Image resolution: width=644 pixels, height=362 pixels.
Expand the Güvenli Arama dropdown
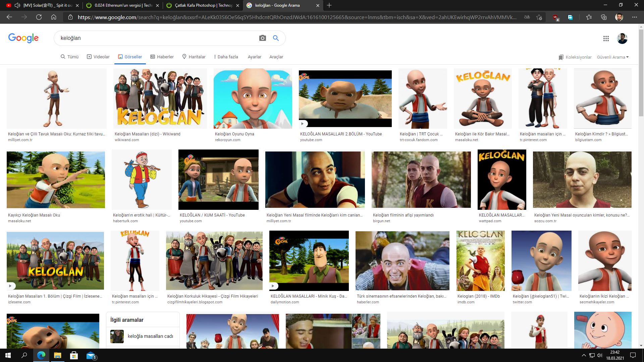click(612, 57)
